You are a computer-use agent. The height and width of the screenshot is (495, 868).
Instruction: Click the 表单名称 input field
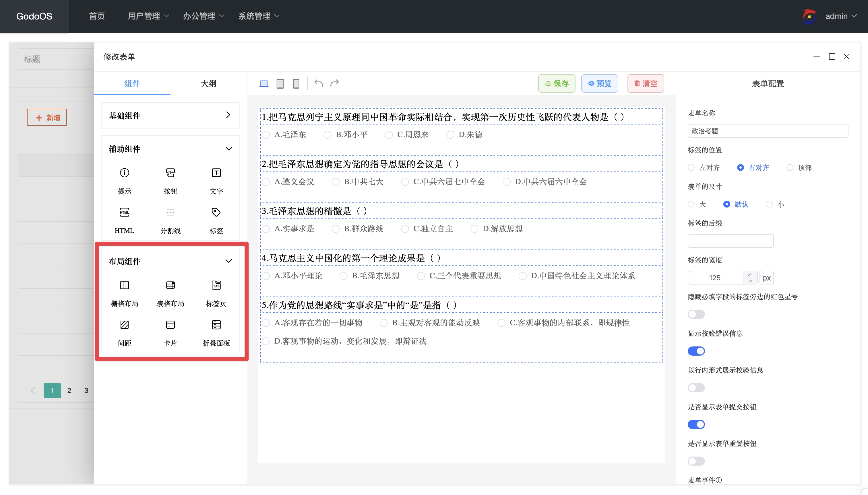coord(768,131)
